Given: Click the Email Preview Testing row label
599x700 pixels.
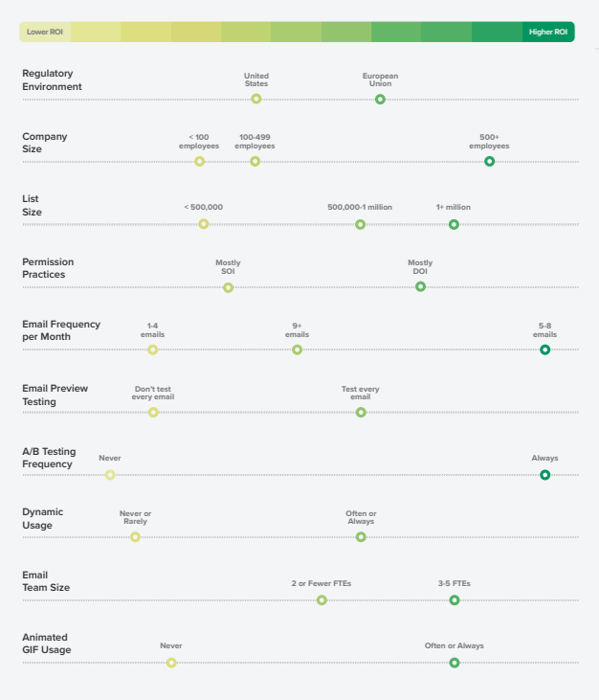Looking at the screenshot, I should (x=55, y=395).
